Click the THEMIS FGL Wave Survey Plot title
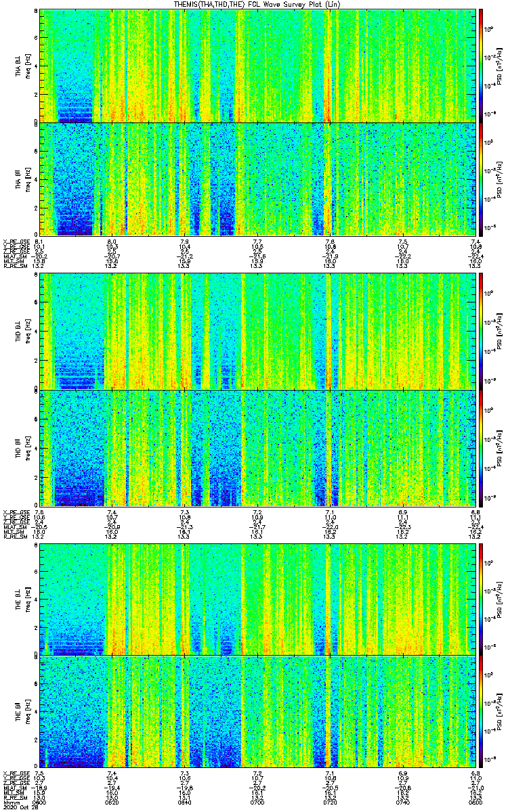This screenshot has height=812, width=508. pos(258,4)
